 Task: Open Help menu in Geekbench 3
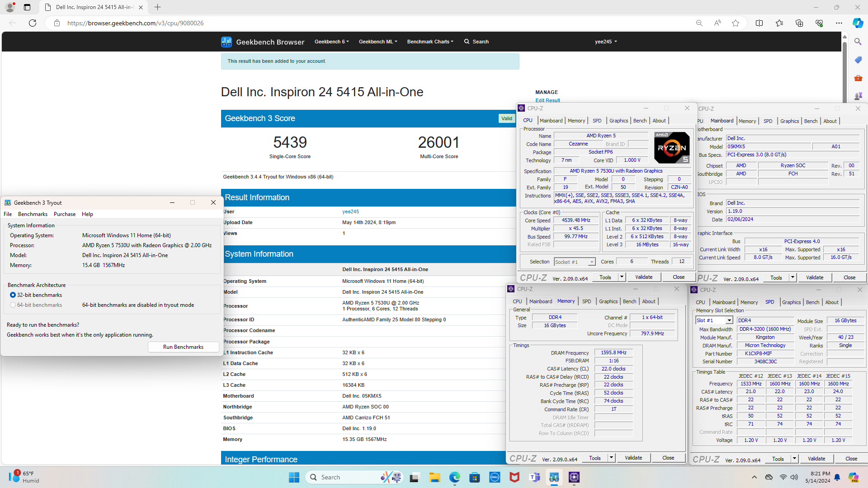click(x=87, y=214)
